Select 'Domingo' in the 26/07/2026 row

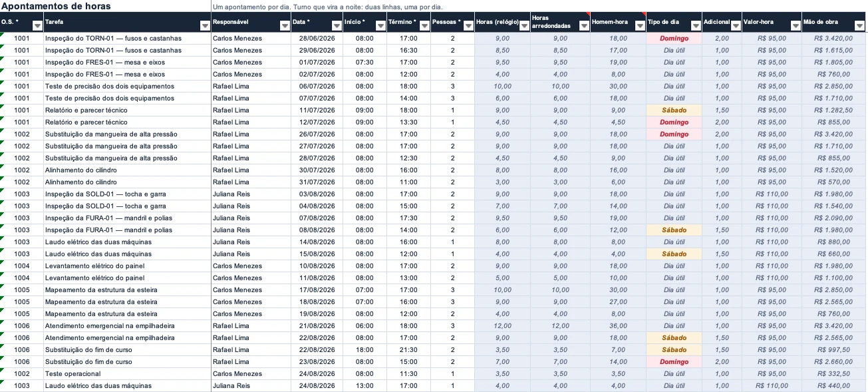(674, 134)
